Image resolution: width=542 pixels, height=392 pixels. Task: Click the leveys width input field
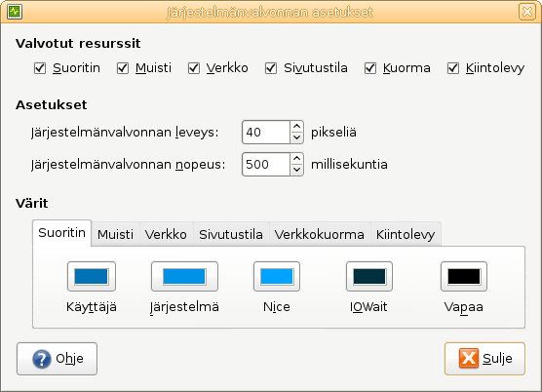[266, 132]
